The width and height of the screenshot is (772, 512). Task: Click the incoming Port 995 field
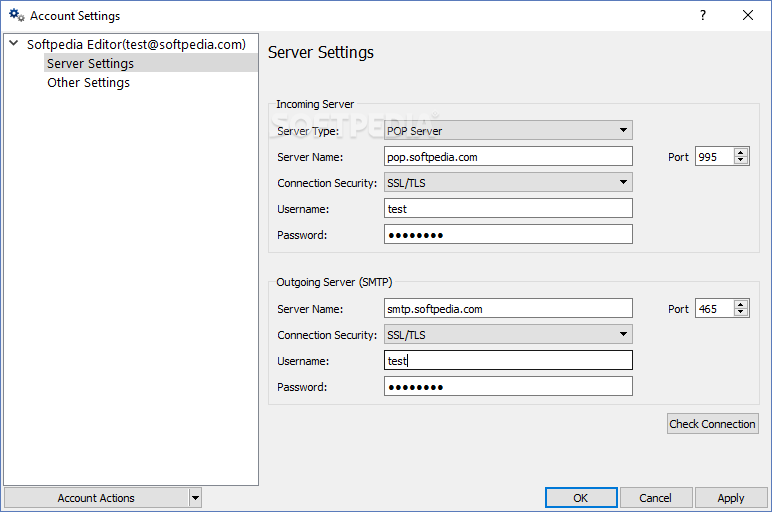pyautogui.click(x=714, y=157)
